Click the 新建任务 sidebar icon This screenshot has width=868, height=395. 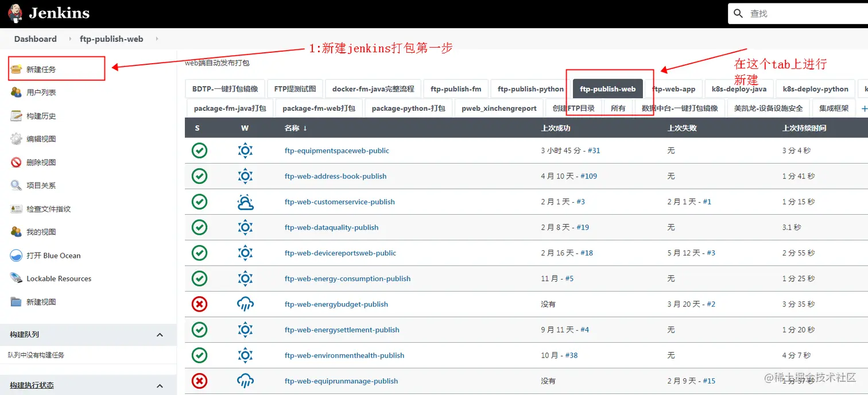pyautogui.click(x=16, y=69)
